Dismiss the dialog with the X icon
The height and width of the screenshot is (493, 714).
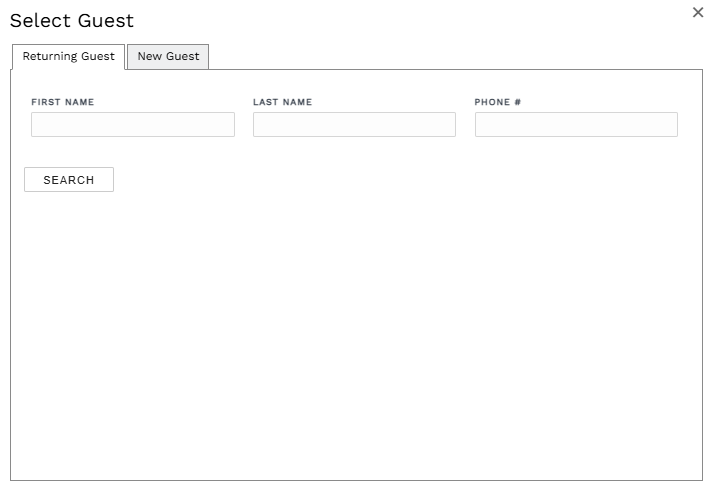point(698,13)
